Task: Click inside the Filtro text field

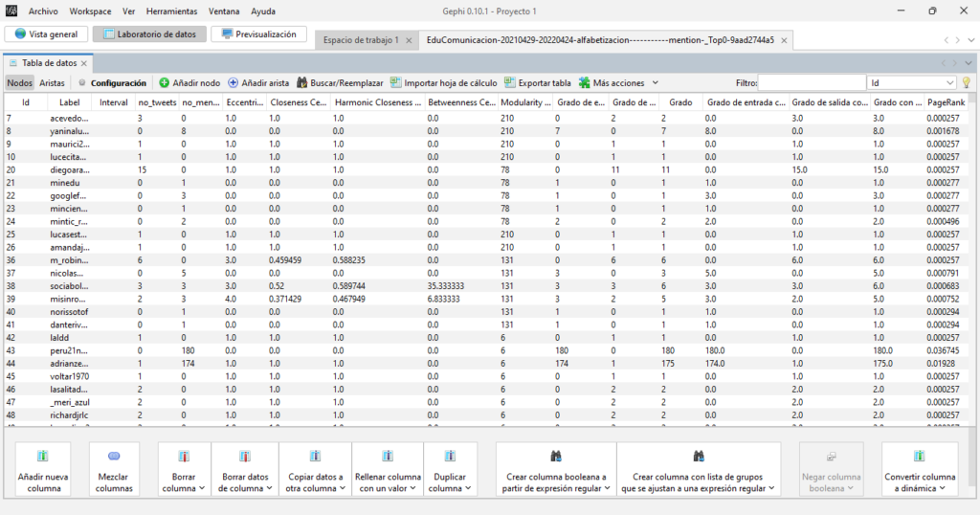Action: coord(812,82)
